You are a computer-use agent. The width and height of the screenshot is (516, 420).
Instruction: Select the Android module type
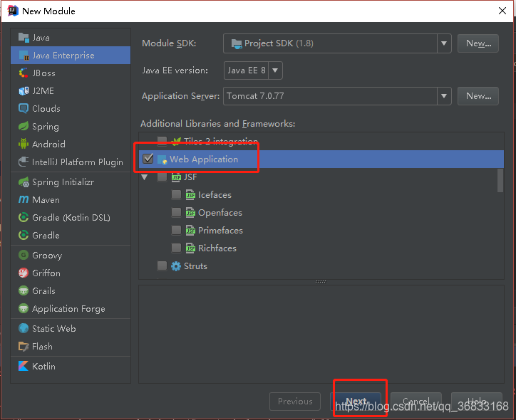point(71,144)
